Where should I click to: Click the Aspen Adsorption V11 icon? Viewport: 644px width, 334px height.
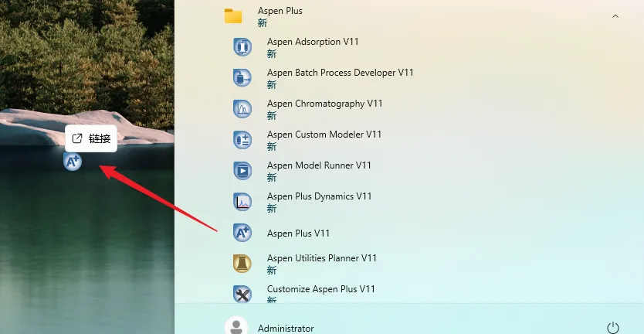click(x=242, y=46)
